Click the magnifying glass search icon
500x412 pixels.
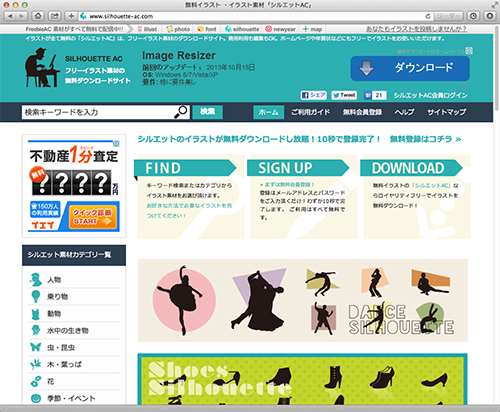[x=181, y=112]
